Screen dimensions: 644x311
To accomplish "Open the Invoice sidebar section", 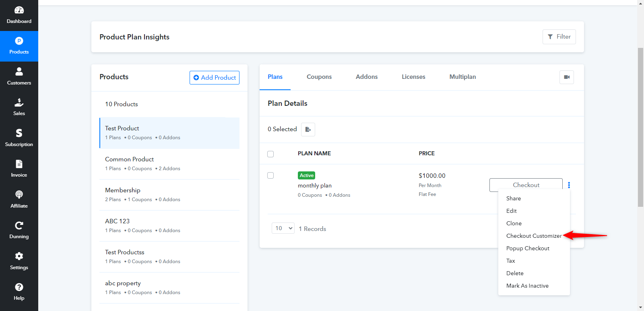I will 19,169.
